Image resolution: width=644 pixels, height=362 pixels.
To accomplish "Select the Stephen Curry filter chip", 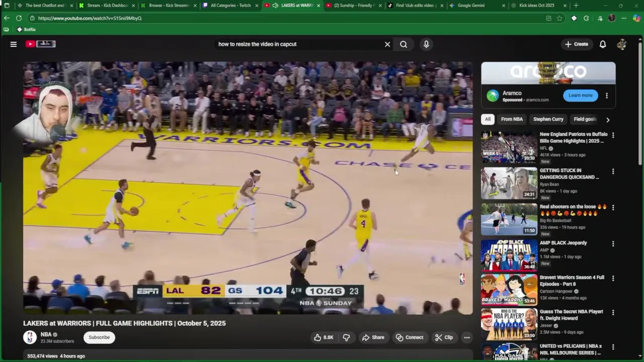I will [548, 119].
